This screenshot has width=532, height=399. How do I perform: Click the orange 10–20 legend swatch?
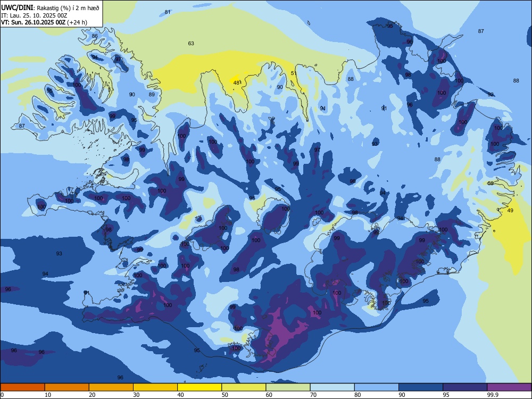click(x=67, y=387)
